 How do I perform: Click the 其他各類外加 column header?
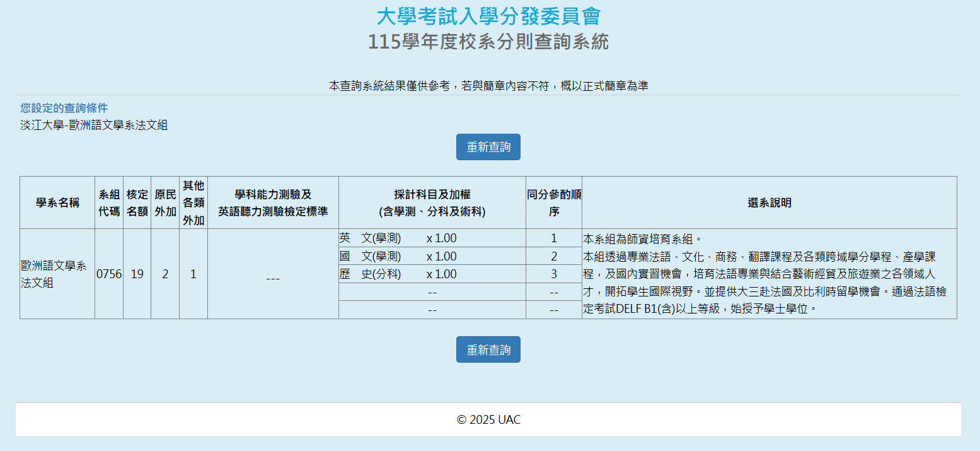(193, 202)
